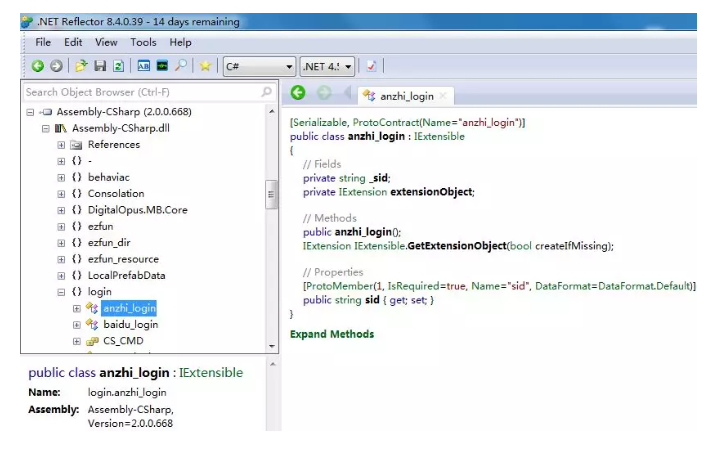Screen dimensions: 718x454
Task: Expand the References node
Action: coord(62,145)
